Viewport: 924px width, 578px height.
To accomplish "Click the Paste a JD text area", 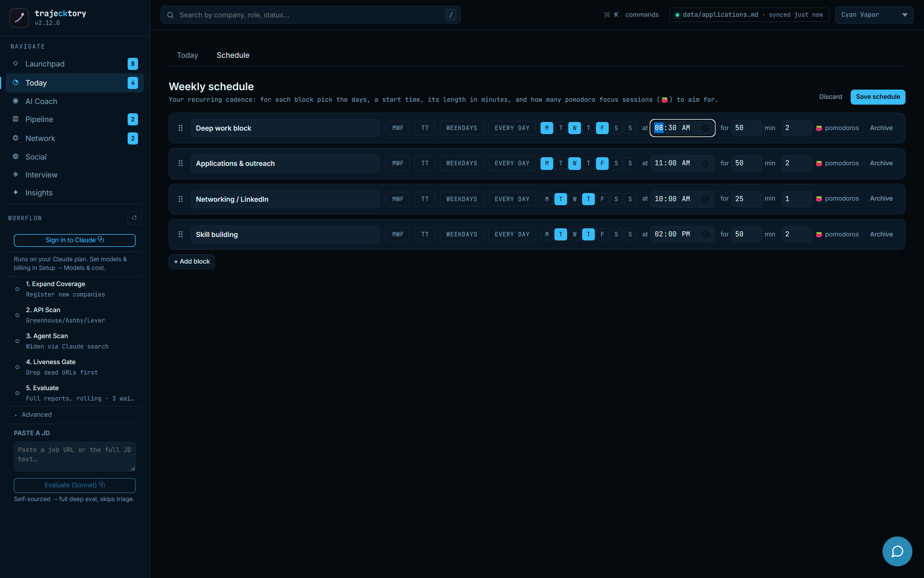I will click(74, 456).
